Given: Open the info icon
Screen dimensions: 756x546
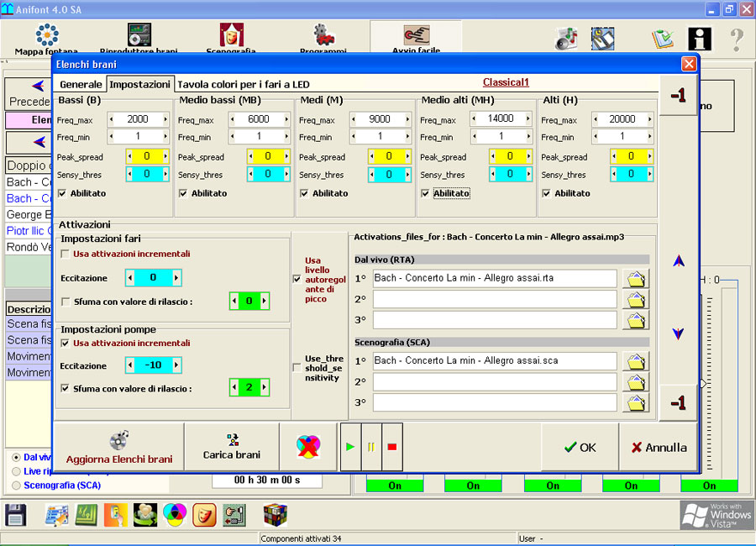Looking at the screenshot, I should [700, 39].
